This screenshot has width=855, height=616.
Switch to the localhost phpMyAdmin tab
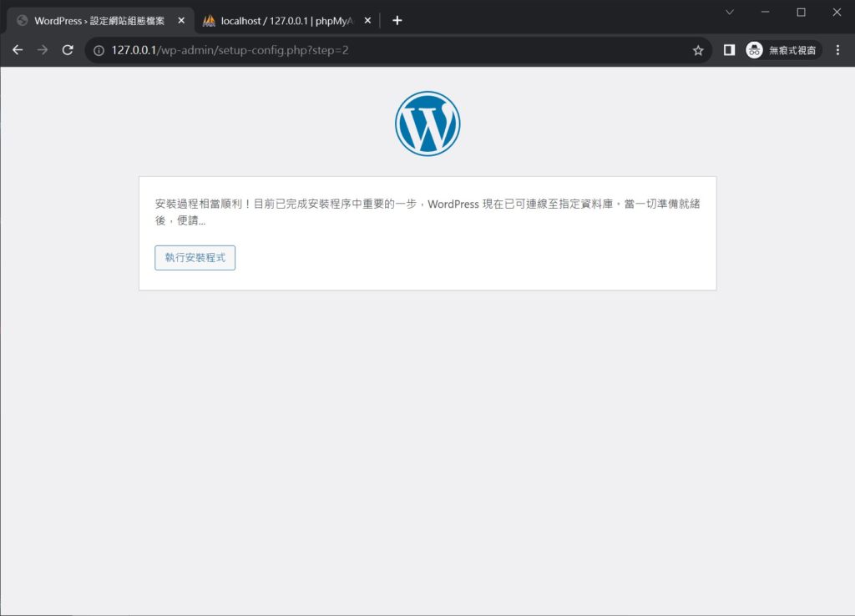tap(287, 21)
